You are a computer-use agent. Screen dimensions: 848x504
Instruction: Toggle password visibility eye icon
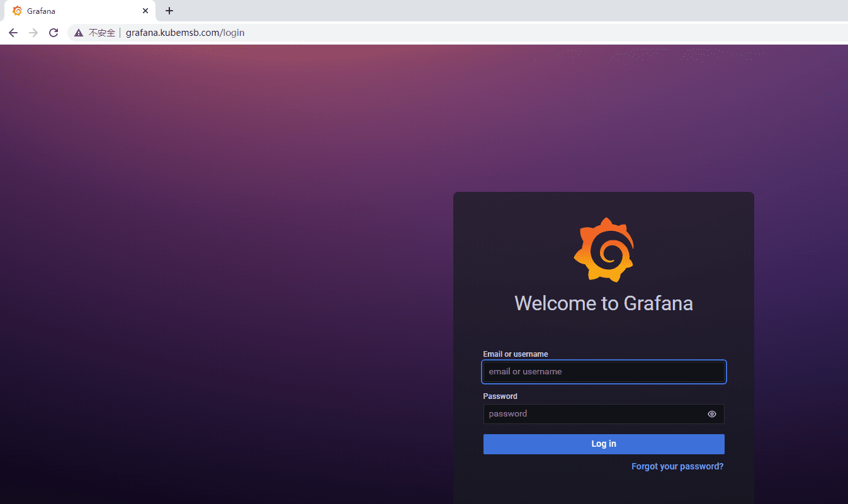pyautogui.click(x=712, y=414)
